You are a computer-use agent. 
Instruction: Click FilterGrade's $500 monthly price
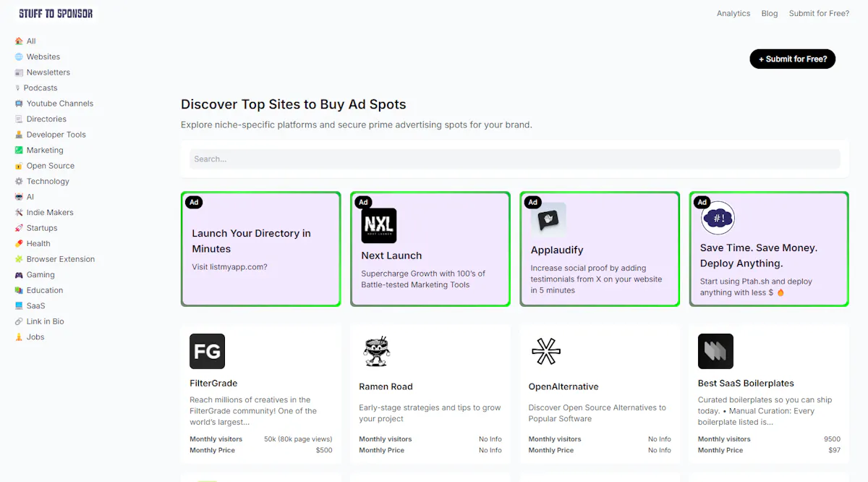point(324,450)
